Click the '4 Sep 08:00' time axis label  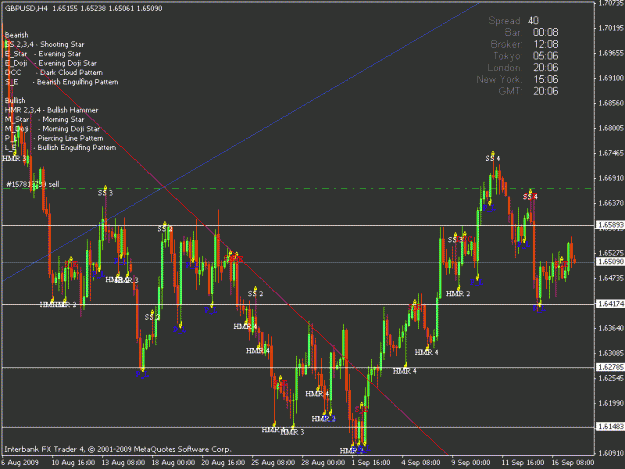pyautogui.click(x=421, y=463)
